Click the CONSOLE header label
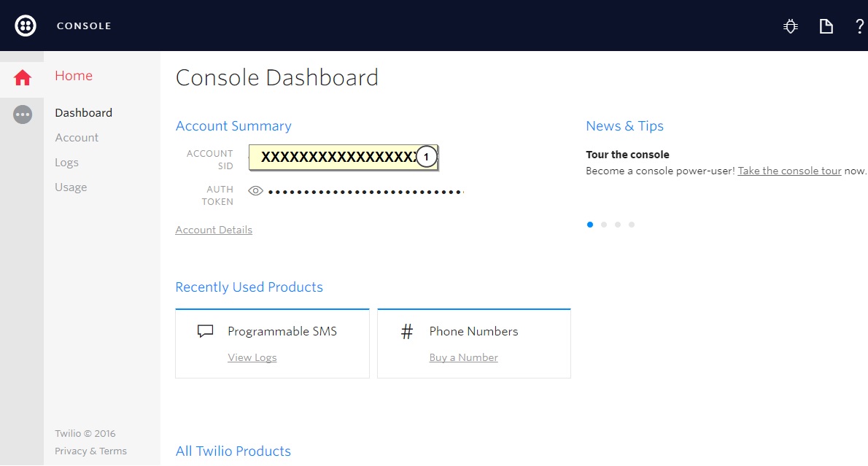Screen dimensions: 868x466 [x=84, y=26]
